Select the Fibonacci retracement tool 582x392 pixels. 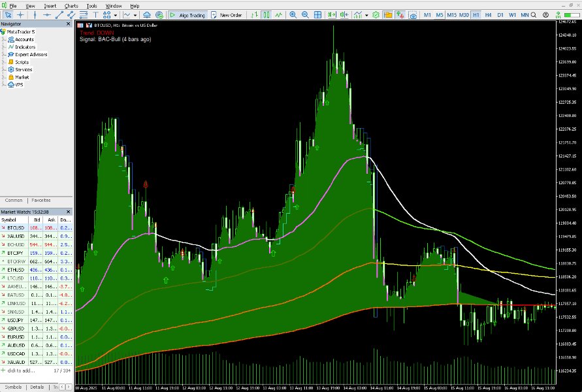tap(84, 15)
